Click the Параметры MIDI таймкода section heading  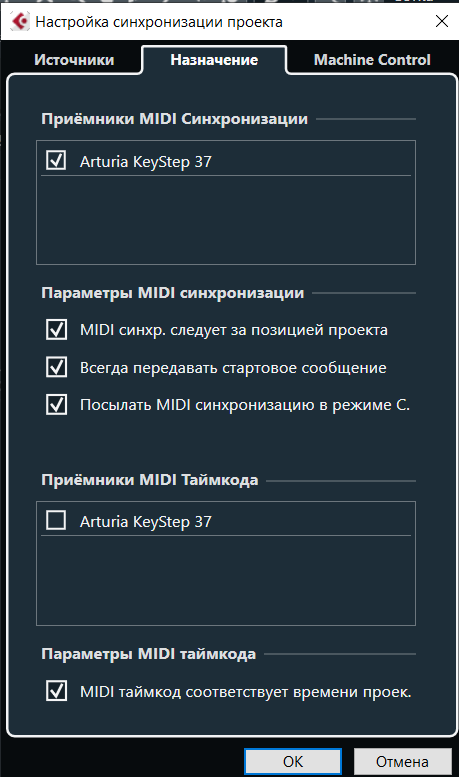149,654
